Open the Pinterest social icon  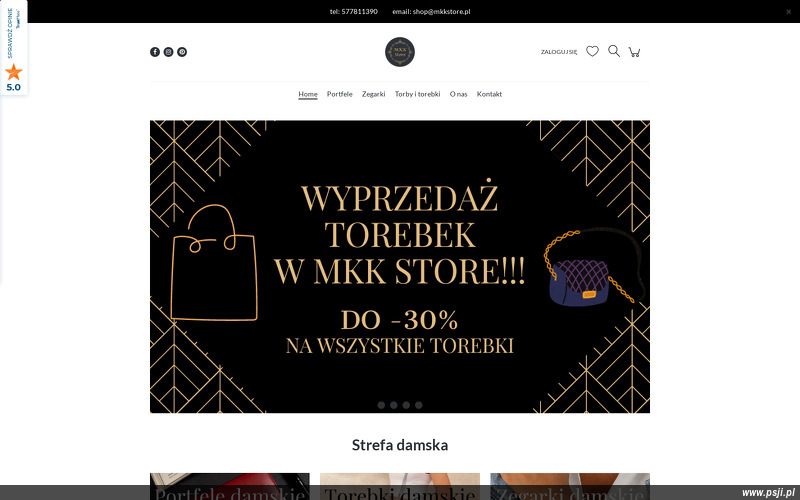pyautogui.click(x=182, y=52)
